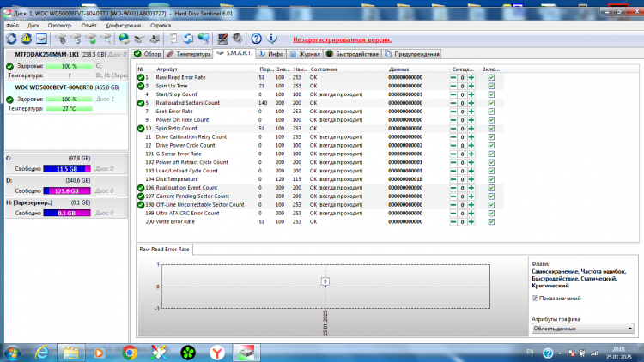Switch to the 'Журнал' tab
This screenshot has height=362, width=644.
pyautogui.click(x=305, y=54)
